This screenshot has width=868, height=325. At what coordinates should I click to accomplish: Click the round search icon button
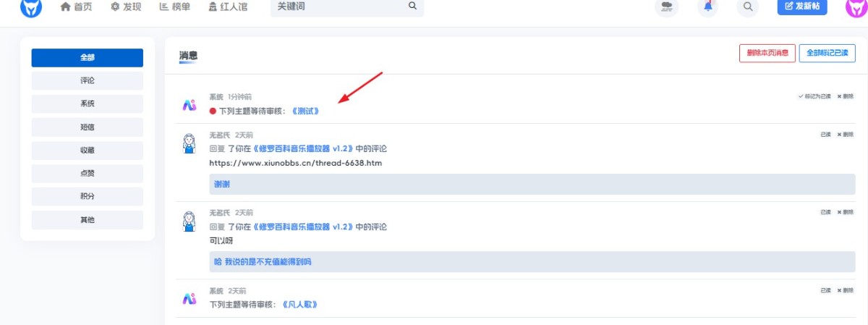[749, 7]
